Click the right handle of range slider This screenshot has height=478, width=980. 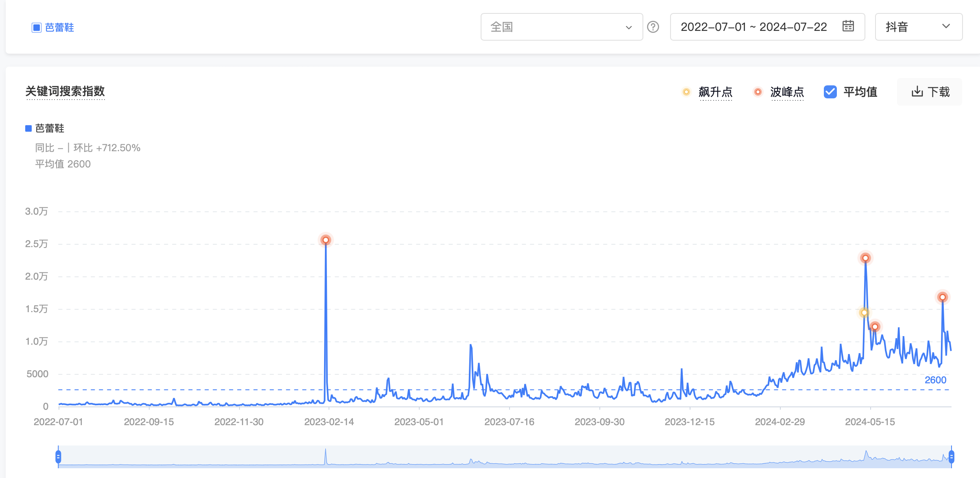(x=951, y=457)
